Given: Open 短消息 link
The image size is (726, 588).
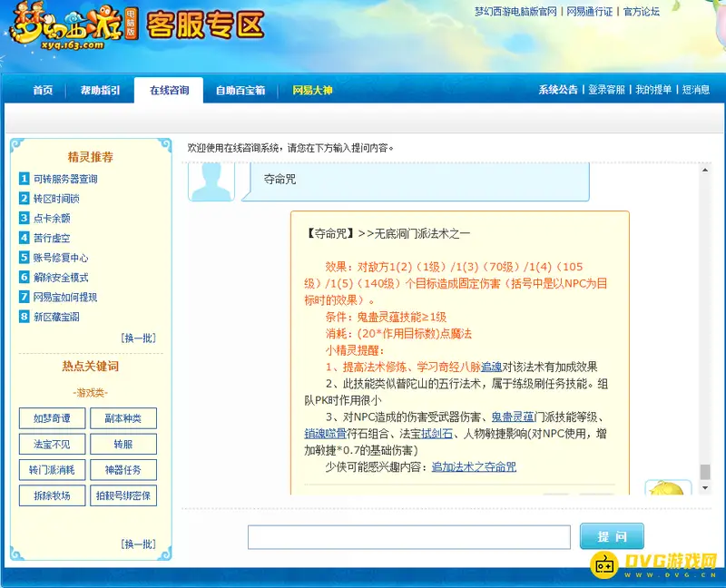Looking at the screenshot, I should coord(696,89).
